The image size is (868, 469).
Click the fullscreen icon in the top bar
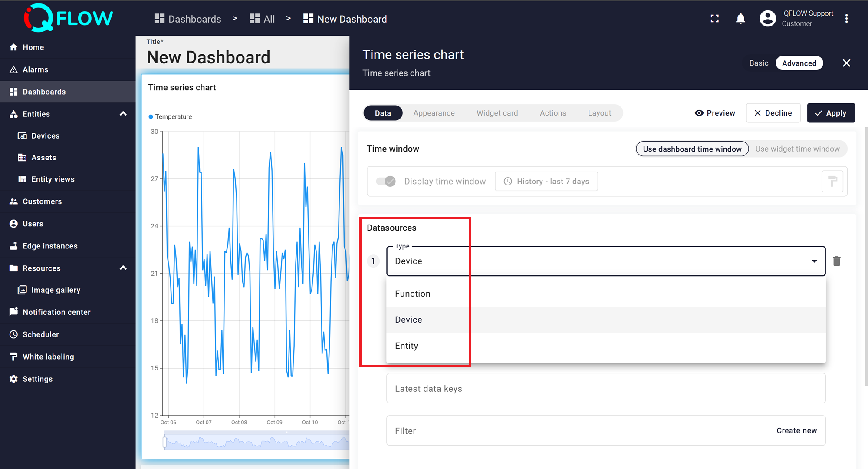point(714,19)
